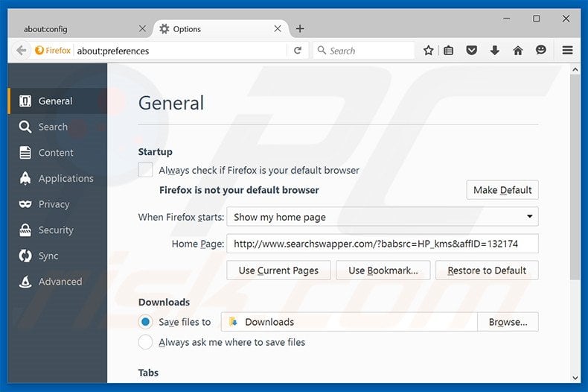This screenshot has width=588, height=392.
Task: Bookmark this page with the star icon
Action: 428,51
